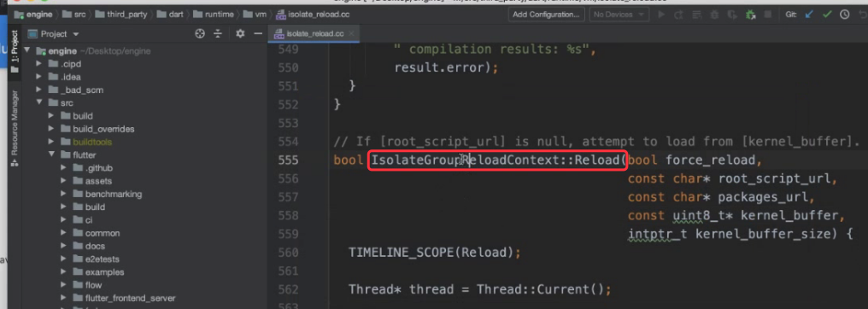Click the rerun with arrow icon
Screen dimensions: 868x309
pos(678,15)
